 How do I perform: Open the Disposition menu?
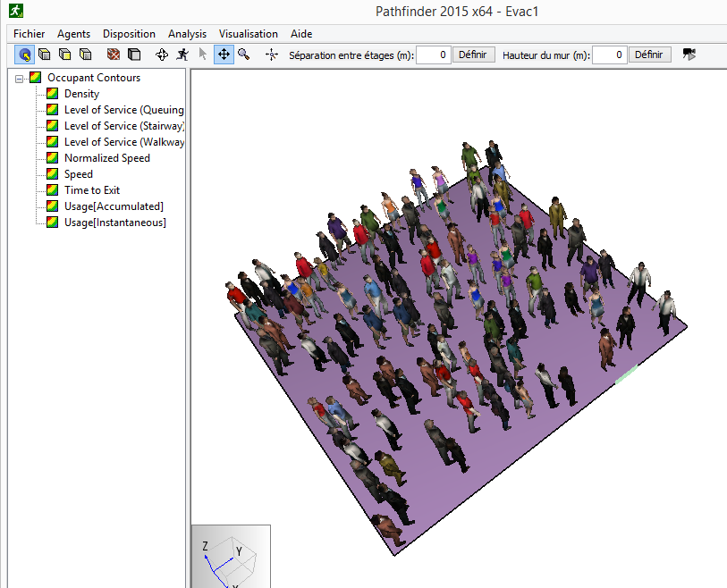(129, 34)
